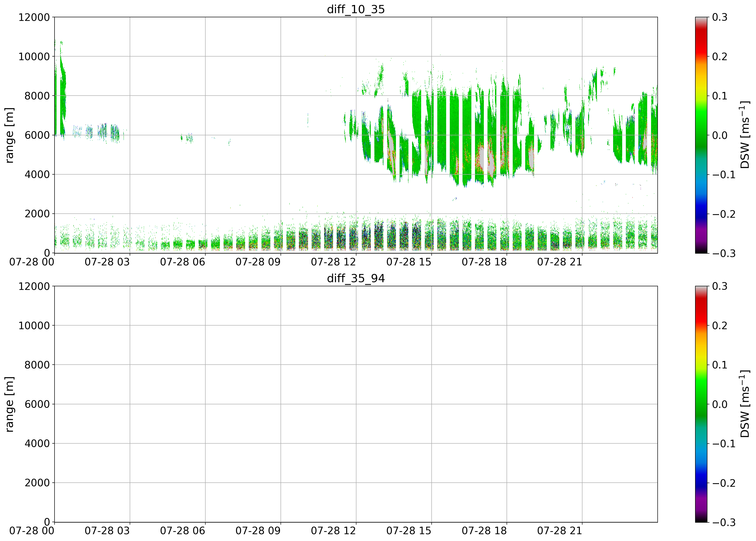Click the 07-28 03 time tick under diff_10_35
This screenshot has width=756, height=541.
[107, 262]
